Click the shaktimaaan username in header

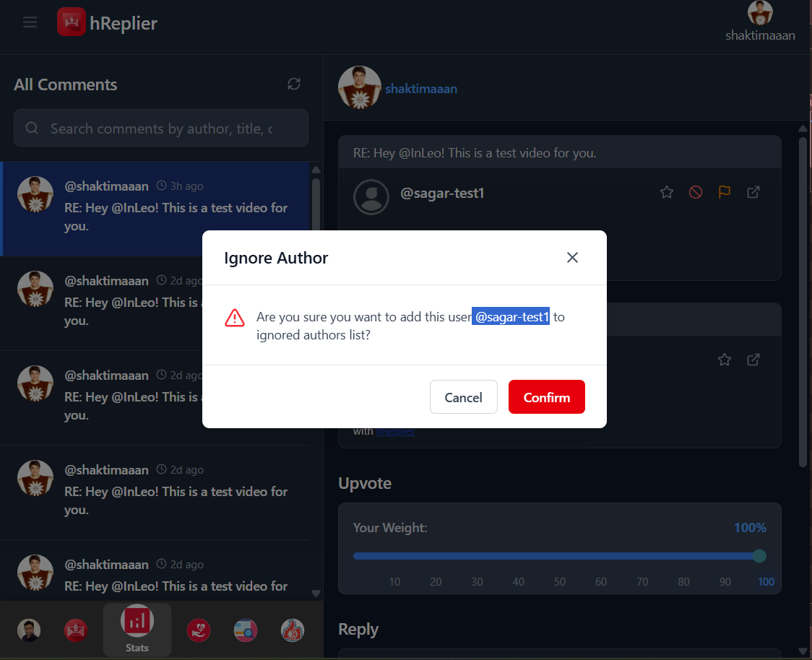click(x=760, y=35)
